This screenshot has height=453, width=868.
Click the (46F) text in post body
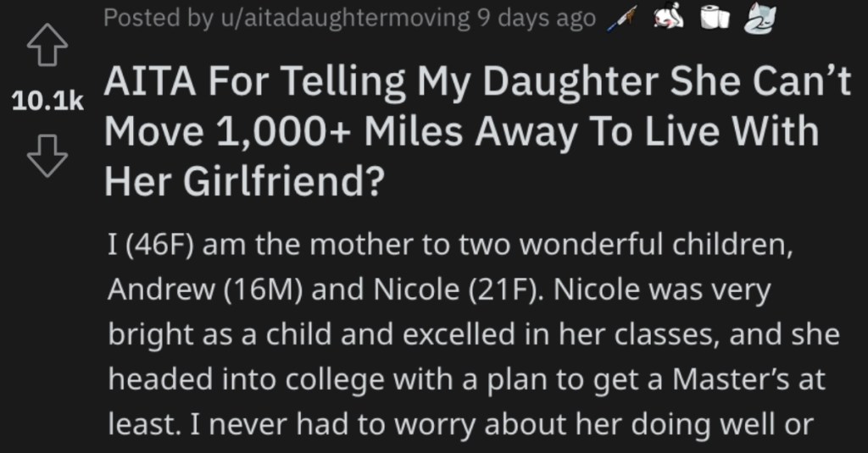click(160, 245)
